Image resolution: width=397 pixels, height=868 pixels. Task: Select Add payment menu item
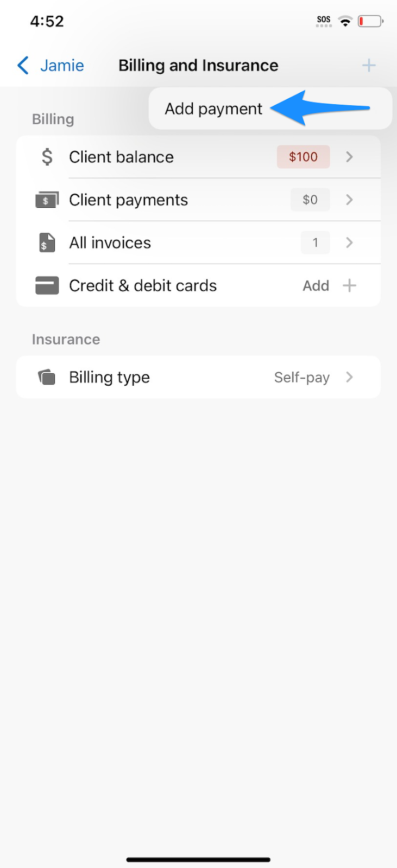(213, 109)
